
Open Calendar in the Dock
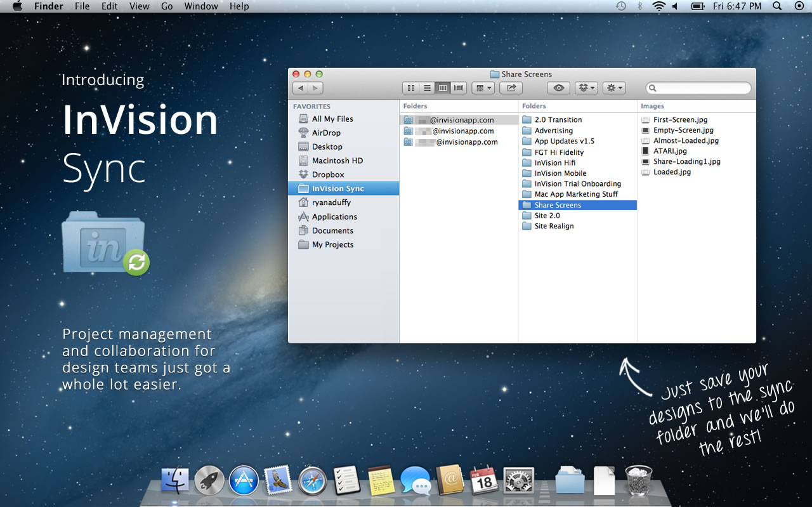click(x=483, y=480)
